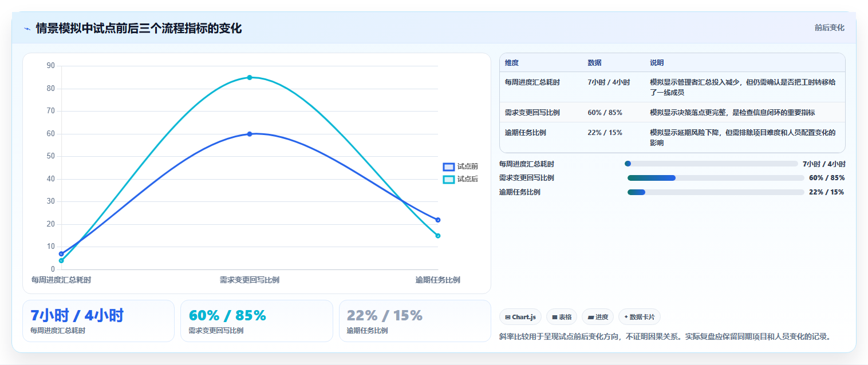Click the 说明 column header
This screenshot has width=868, height=365.
point(657,63)
